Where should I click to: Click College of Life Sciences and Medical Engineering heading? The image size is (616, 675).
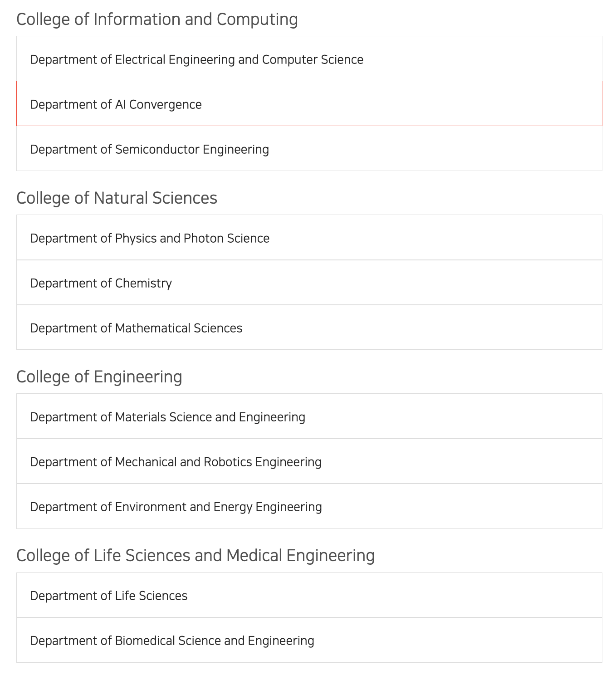pos(196,556)
